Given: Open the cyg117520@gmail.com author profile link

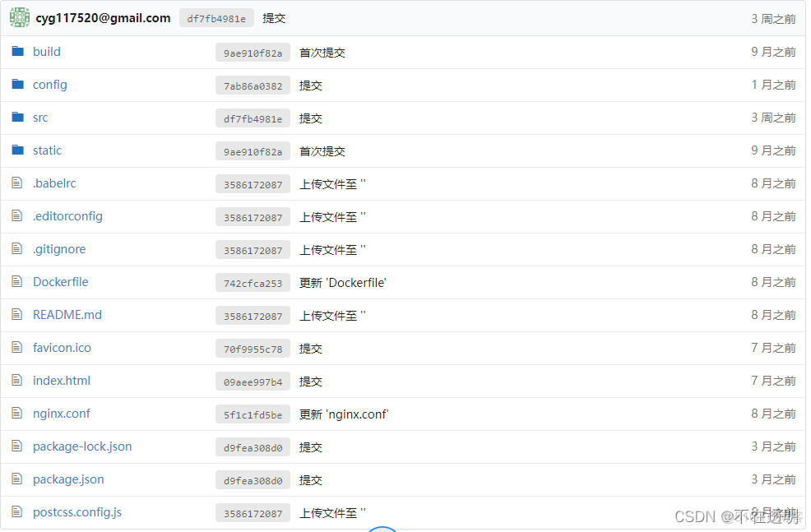Looking at the screenshot, I should pyautogui.click(x=103, y=18).
